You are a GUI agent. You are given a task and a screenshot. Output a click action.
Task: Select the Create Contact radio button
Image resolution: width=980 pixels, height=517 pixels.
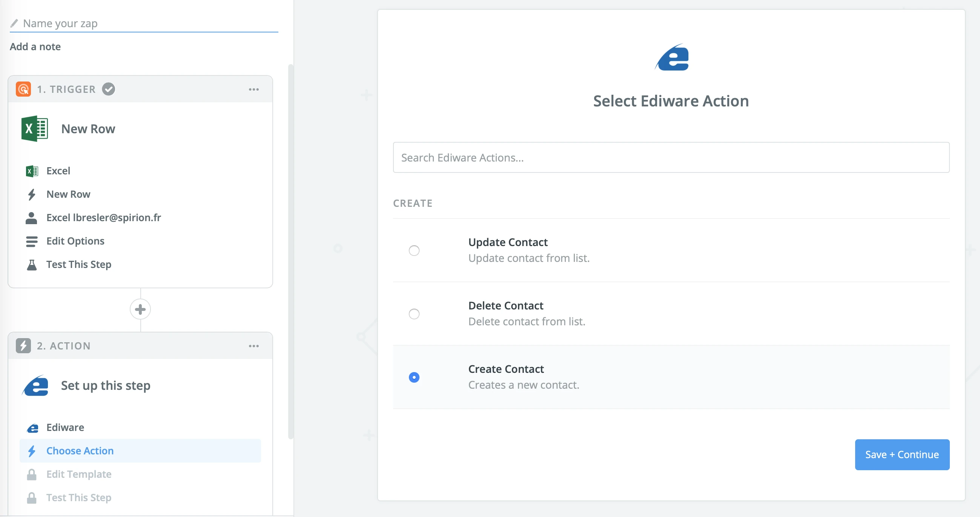click(x=414, y=377)
